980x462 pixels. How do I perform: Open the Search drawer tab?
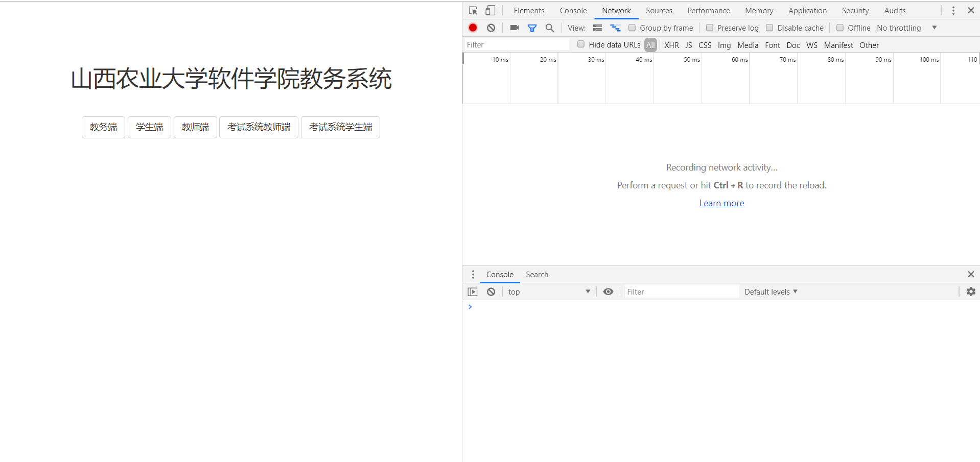click(537, 275)
